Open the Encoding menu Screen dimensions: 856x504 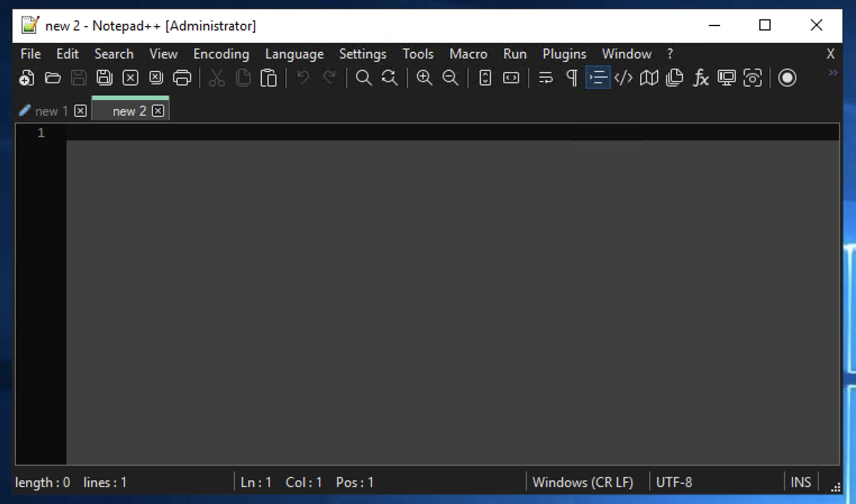coord(221,54)
